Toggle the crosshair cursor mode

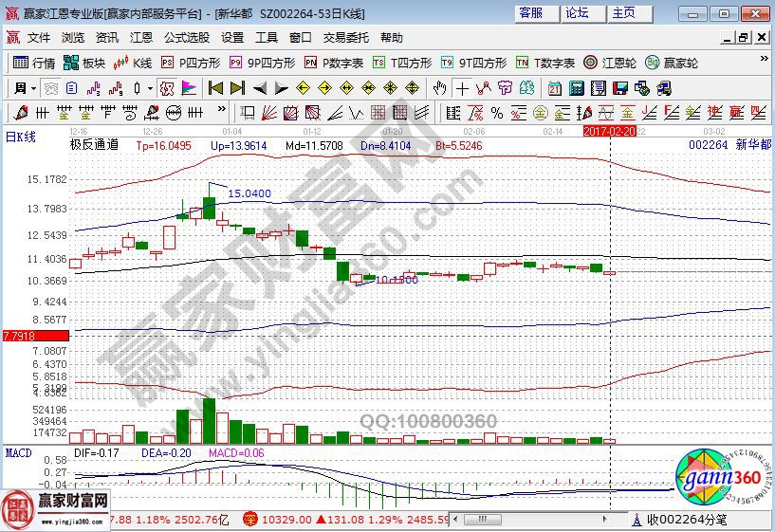[x=462, y=88]
